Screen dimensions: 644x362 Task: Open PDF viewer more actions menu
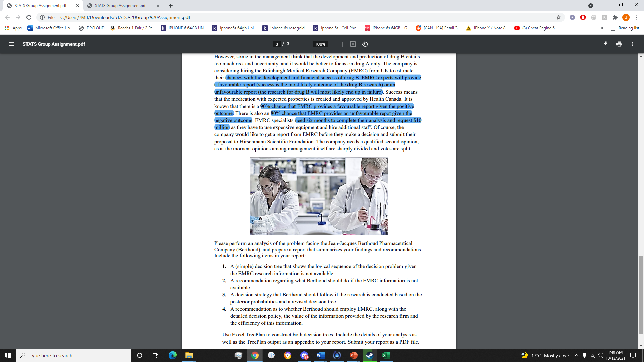[x=632, y=44]
